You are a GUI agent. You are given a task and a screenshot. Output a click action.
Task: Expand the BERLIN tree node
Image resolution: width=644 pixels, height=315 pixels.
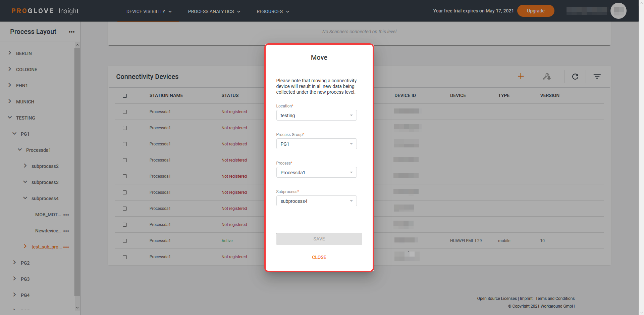10,53
